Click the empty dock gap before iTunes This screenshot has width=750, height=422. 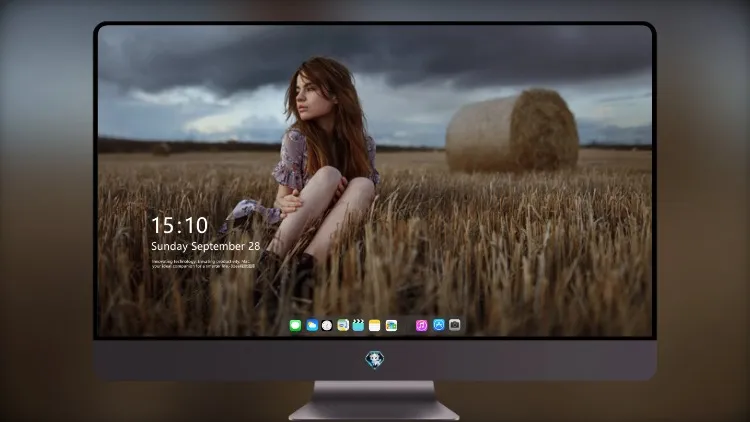click(407, 325)
